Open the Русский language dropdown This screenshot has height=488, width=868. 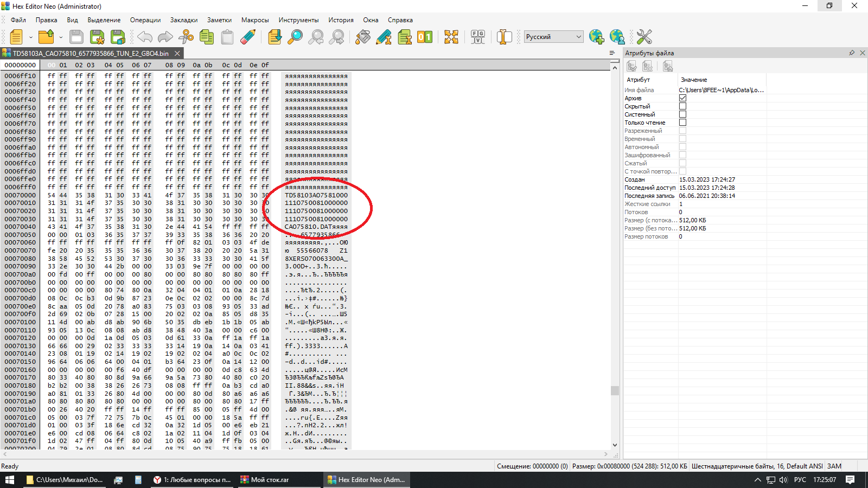[x=553, y=37]
